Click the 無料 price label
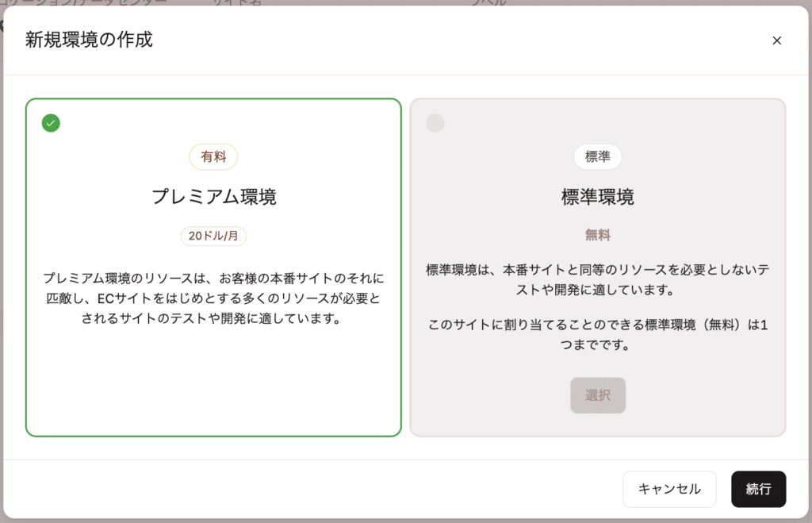The height and width of the screenshot is (523, 812). (597, 236)
